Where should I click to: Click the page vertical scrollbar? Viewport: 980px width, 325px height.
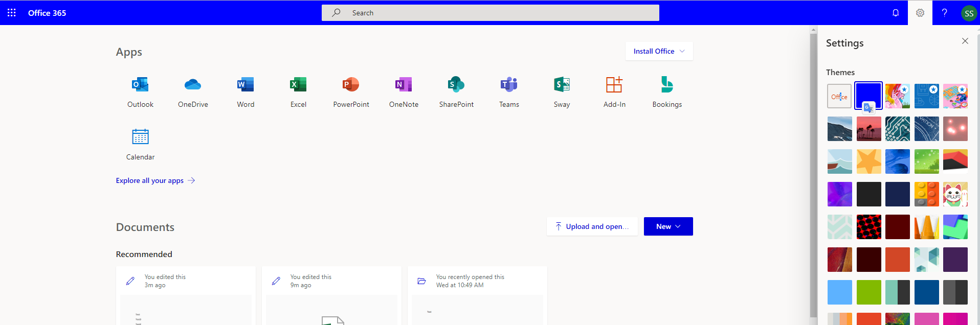[x=813, y=175]
